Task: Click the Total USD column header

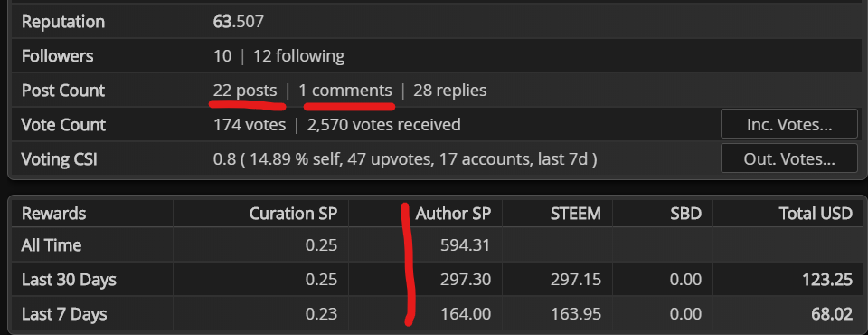Action: [816, 214]
